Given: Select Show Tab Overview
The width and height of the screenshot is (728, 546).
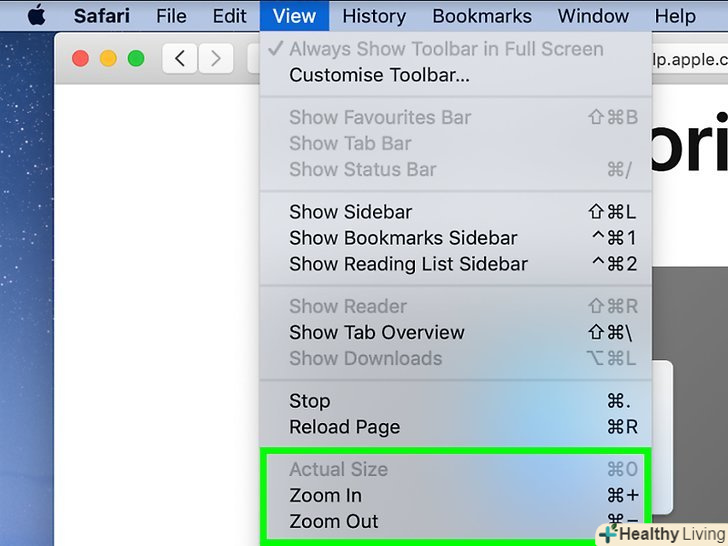Looking at the screenshot, I should pos(376,332).
